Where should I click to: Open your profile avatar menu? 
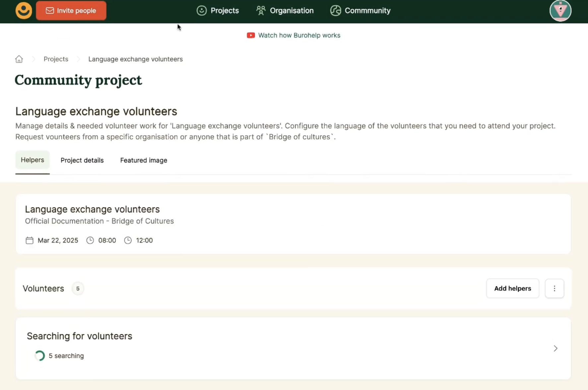560,10
